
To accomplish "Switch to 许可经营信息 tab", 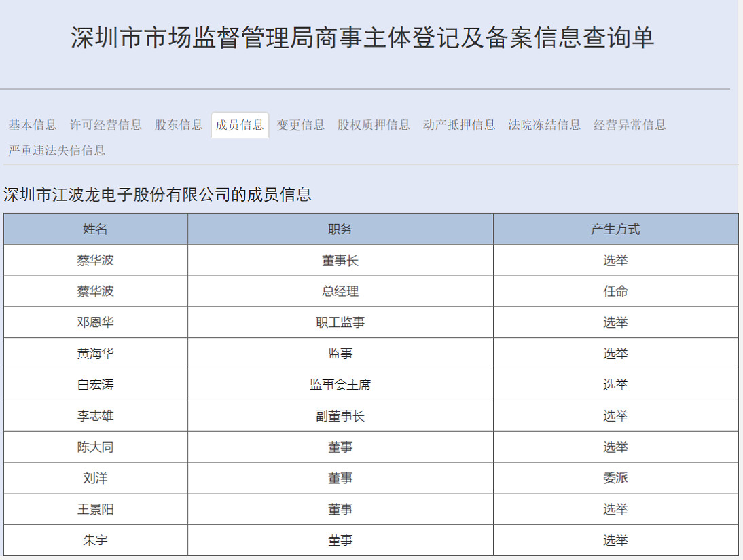I will (x=106, y=125).
